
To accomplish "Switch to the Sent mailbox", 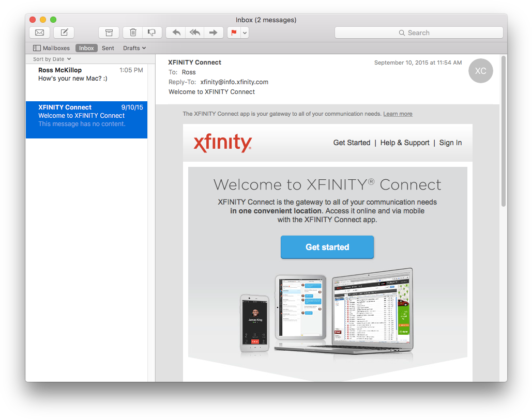I will pos(108,48).
